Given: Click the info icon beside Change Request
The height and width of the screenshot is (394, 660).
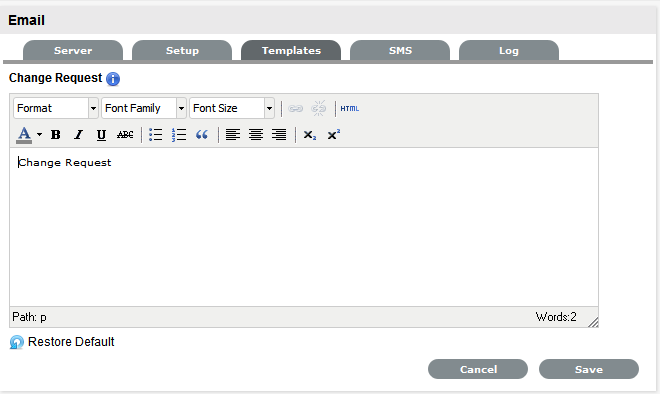Looking at the screenshot, I should 113,79.
